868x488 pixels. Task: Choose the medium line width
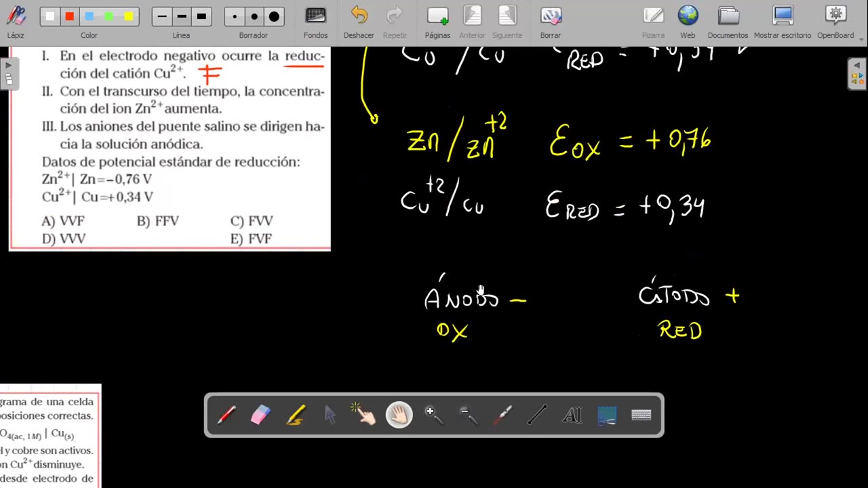[181, 16]
